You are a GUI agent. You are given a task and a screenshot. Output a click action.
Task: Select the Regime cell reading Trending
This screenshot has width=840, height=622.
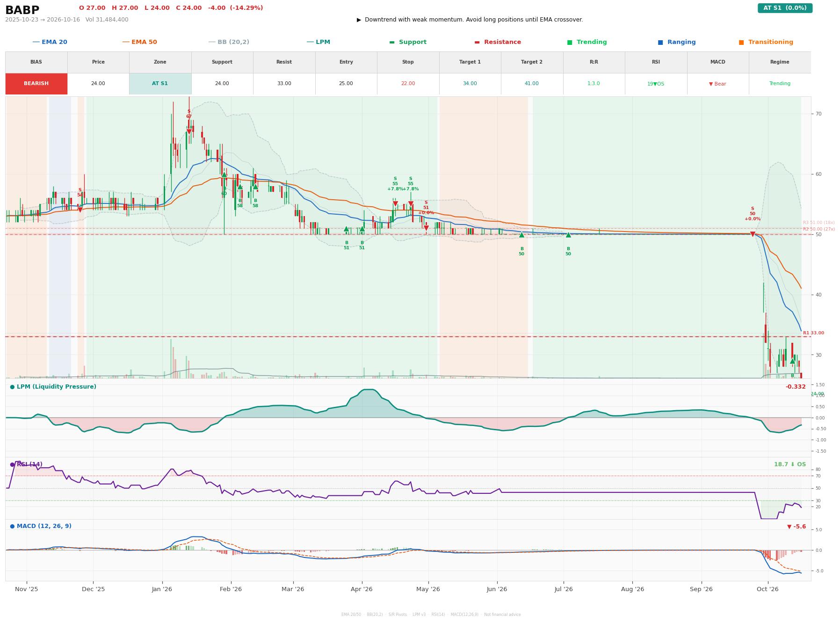[x=780, y=84]
